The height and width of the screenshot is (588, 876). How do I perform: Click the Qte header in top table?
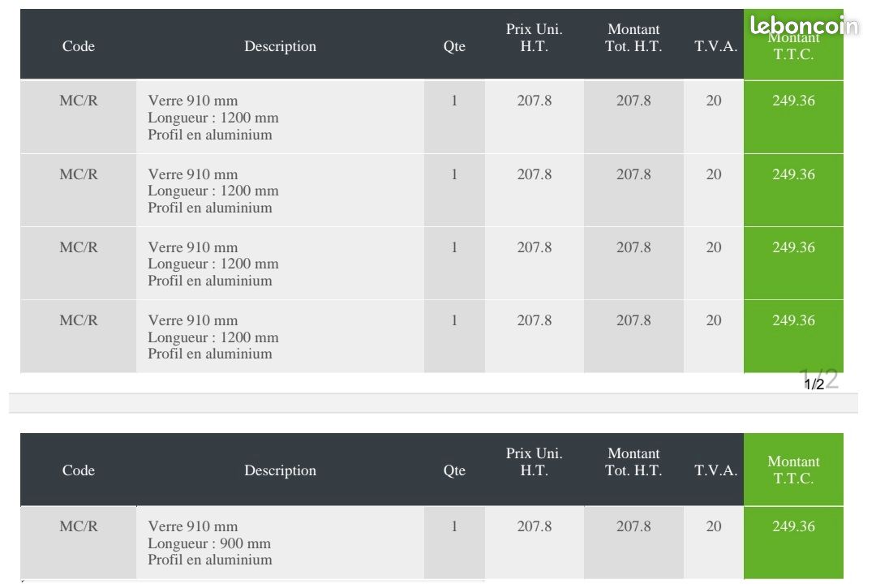pos(454,45)
